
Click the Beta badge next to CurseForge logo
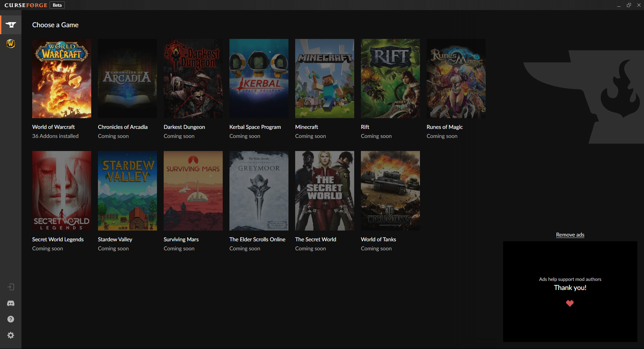pyautogui.click(x=57, y=5)
